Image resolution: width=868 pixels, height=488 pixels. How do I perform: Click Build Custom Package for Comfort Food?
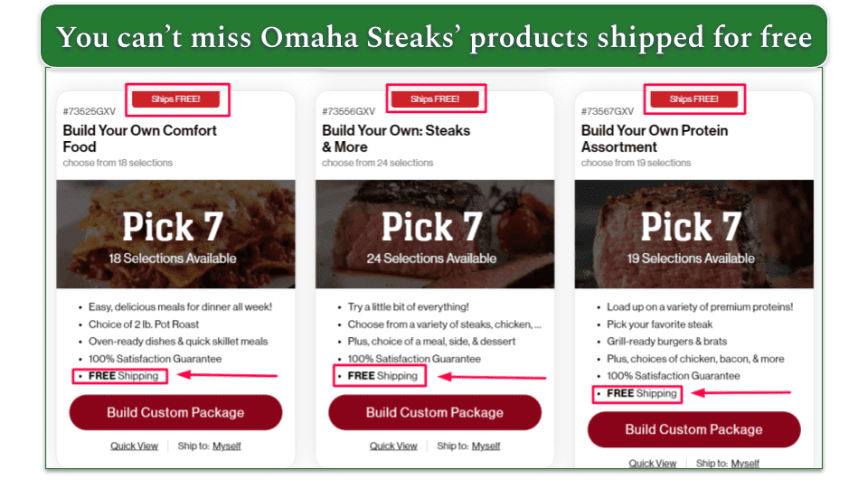coord(175,412)
